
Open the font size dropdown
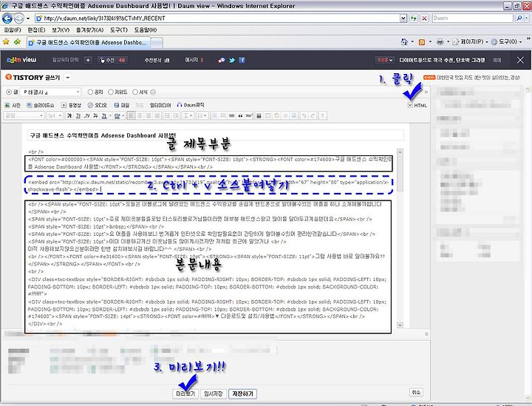pos(55,116)
